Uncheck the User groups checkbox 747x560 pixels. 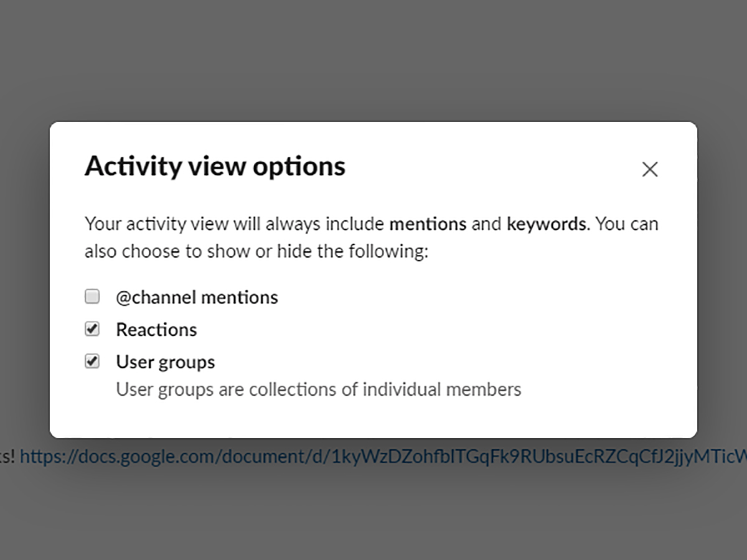[92, 362]
